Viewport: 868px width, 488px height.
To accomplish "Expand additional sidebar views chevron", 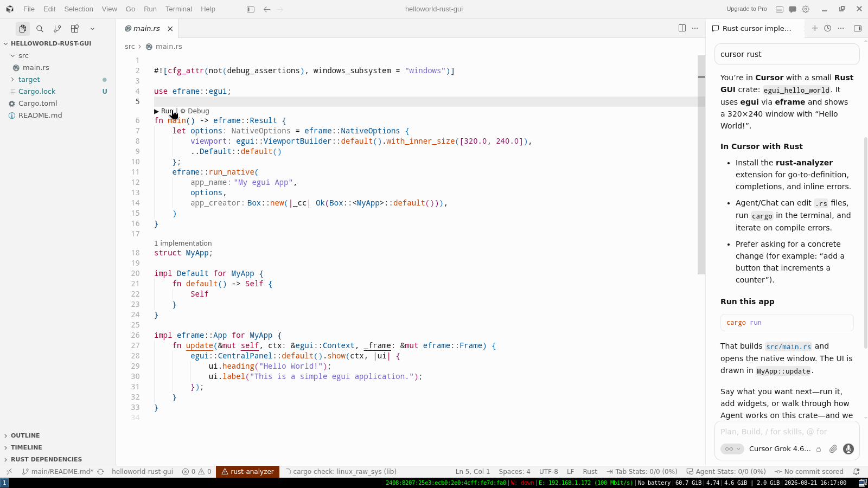I will tap(92, 29).
